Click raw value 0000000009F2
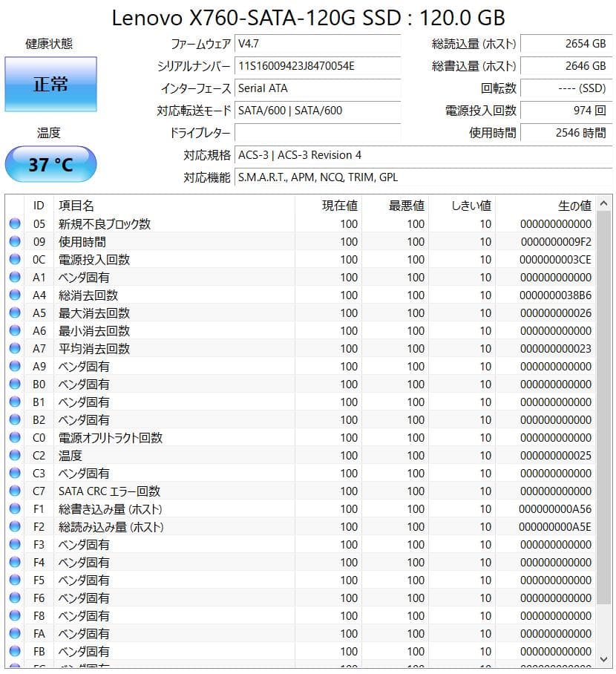Viewport: 616px width, 674px height. pos(556,241)
